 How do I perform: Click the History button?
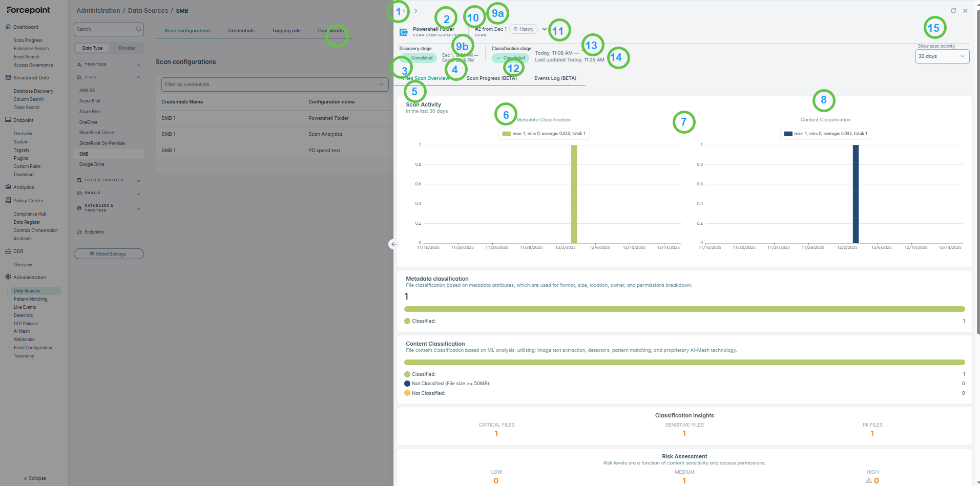tap(524, 29)
